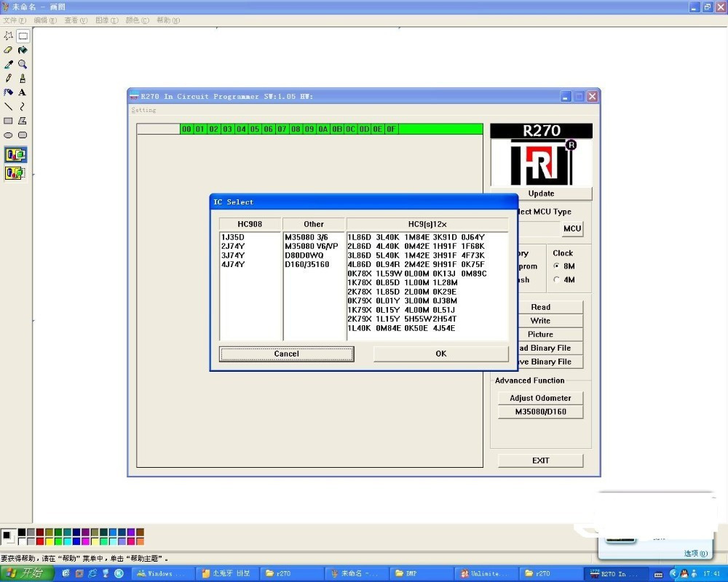Image resolution: width=728 pixels, height=582 pixels.
Task: Choose the Rectangle shape tool
Action: point(8,121)
